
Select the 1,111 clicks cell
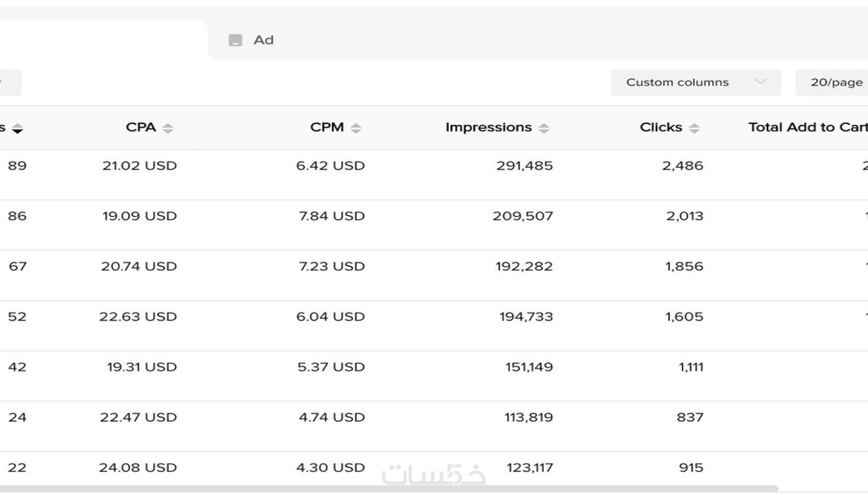[691, 367]
